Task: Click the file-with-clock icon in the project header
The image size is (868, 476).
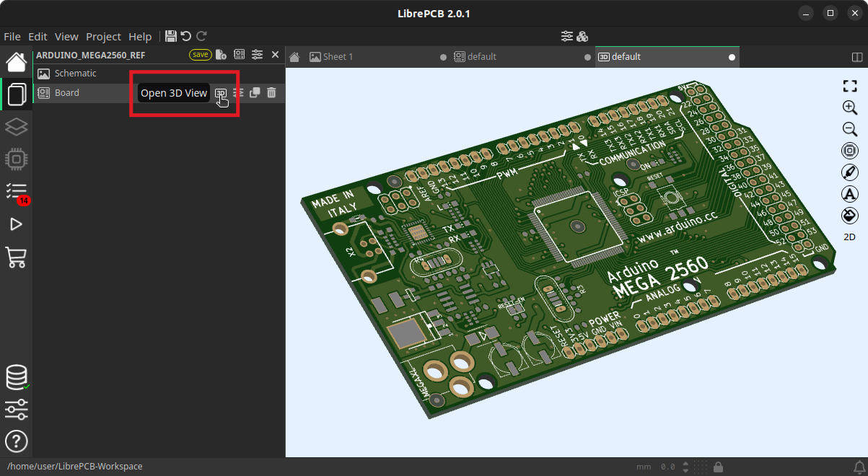Action: (x=222, y=55)
